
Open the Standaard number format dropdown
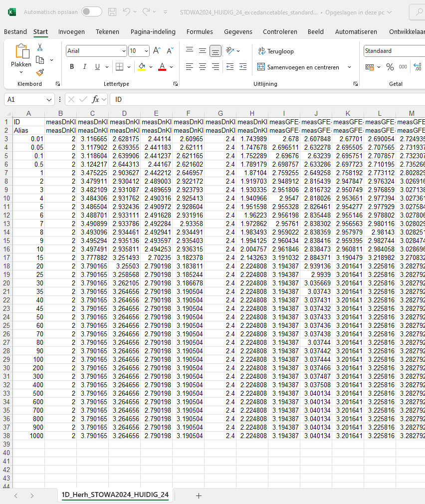pos(395,51)
